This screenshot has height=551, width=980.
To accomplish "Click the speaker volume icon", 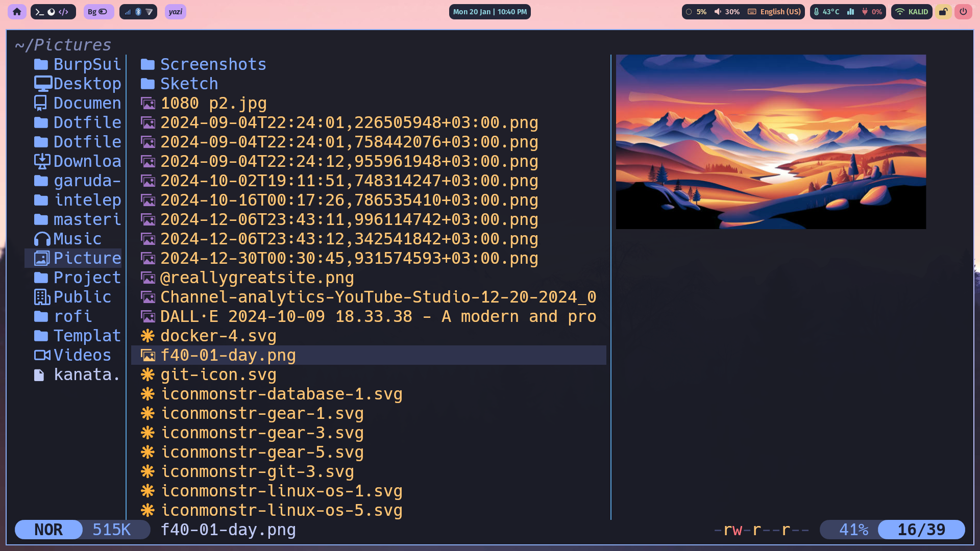I will [718, 12].
